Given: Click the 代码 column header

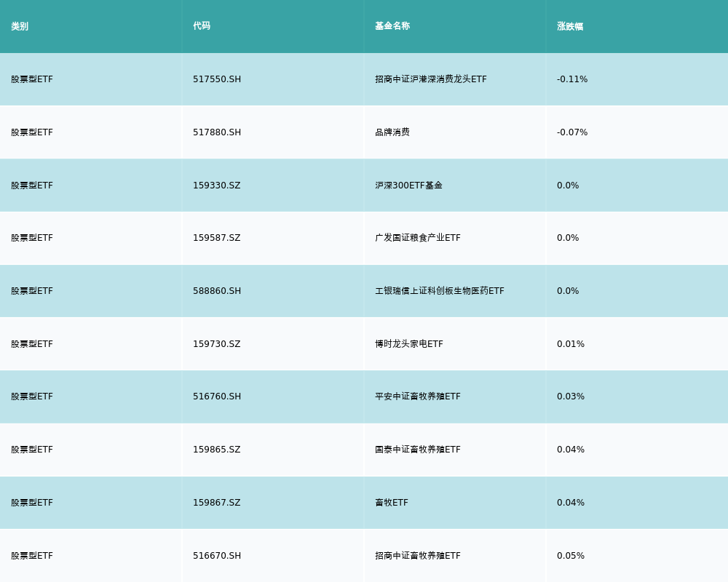Looking at the screenshot, I should pos(202,26).
